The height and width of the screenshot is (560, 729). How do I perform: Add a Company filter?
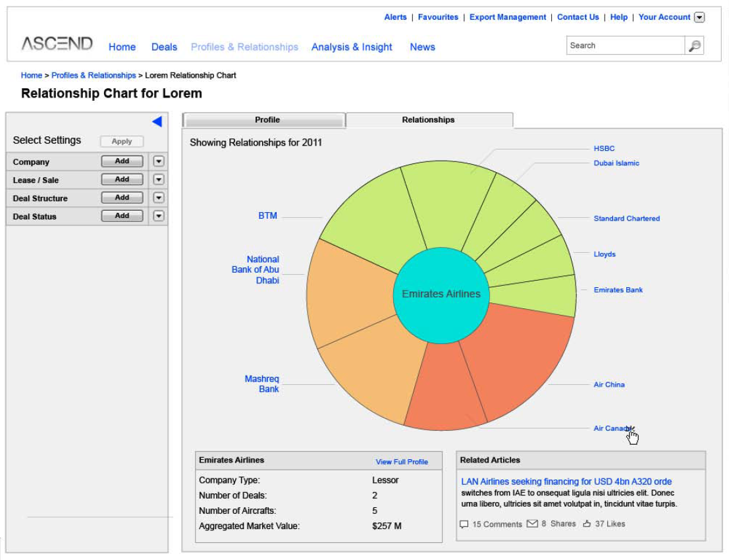coord(122,161)
